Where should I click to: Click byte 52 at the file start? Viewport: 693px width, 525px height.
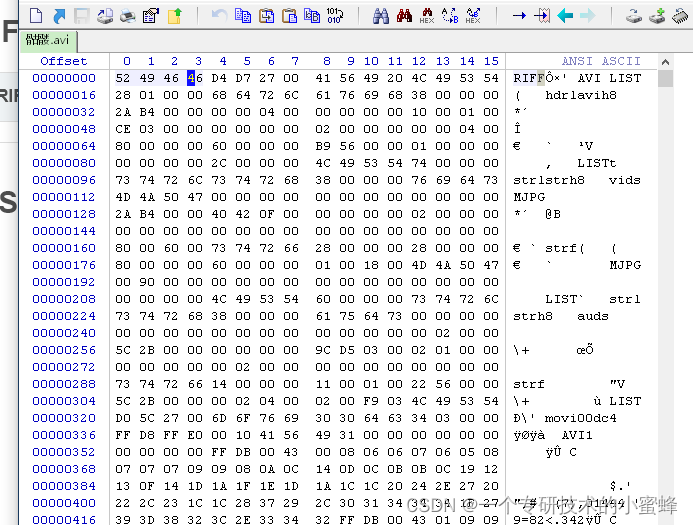pyautogui.click(x=123, y=78)
